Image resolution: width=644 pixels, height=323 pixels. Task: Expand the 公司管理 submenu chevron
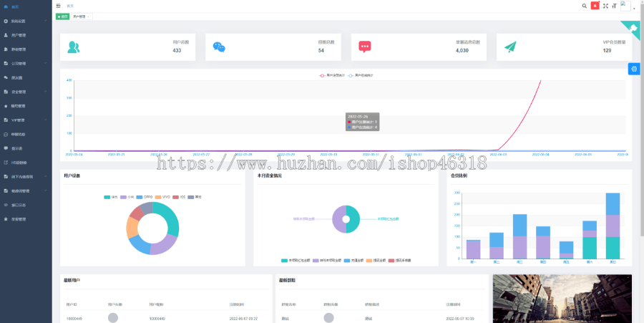pyautogui.click(x=45, y=64)
